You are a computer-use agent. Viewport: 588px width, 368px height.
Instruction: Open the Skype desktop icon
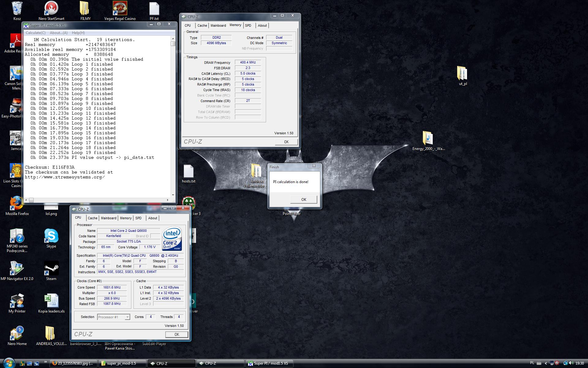tap(51, 236)
